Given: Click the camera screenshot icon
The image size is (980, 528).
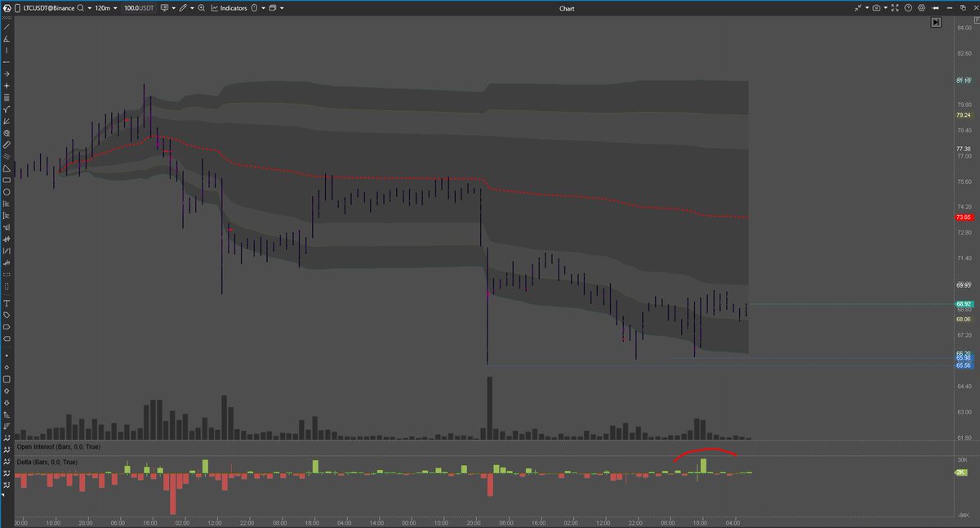Looking at the screenshot, I should (x=876, y=8).
